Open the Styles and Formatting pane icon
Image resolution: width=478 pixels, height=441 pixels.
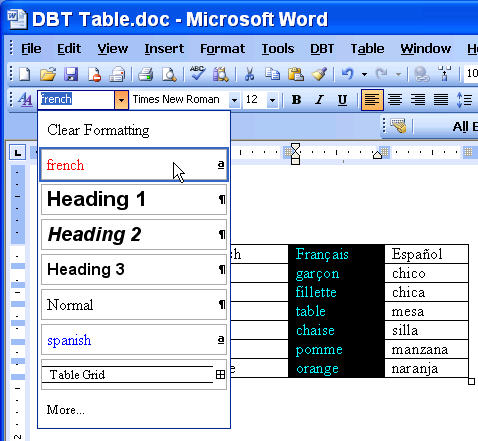25,99
